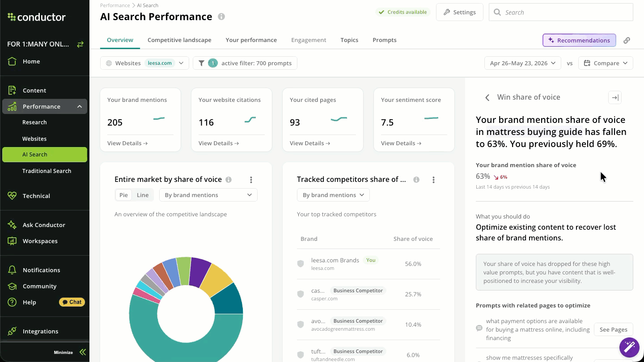
Task: Switch to Competitive landscape tab
Action: (x=179, y=40)
